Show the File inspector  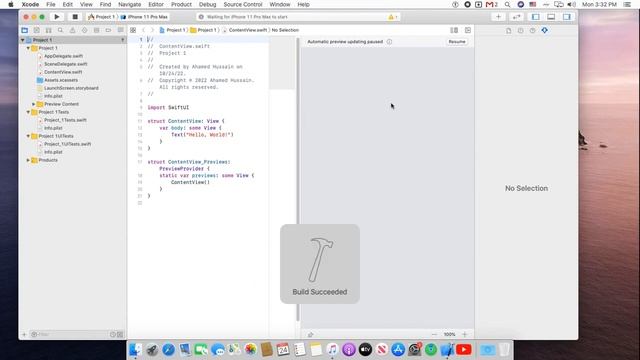click(x=509, y=31)
